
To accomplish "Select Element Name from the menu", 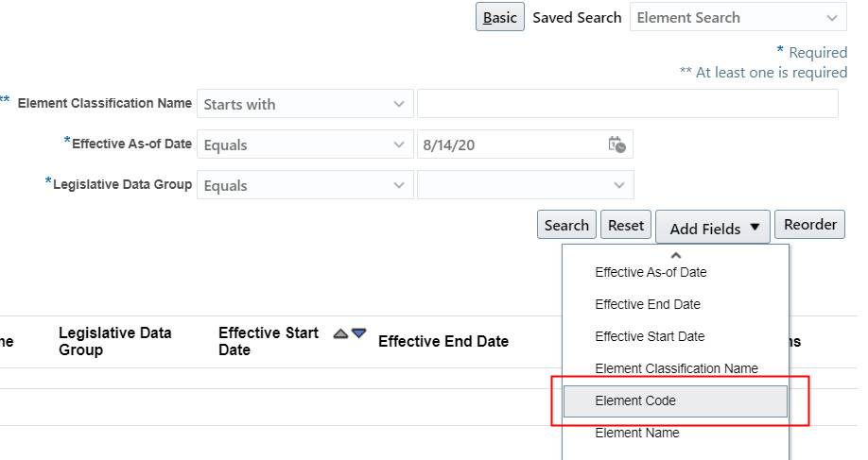I will [x=636, y=433].
